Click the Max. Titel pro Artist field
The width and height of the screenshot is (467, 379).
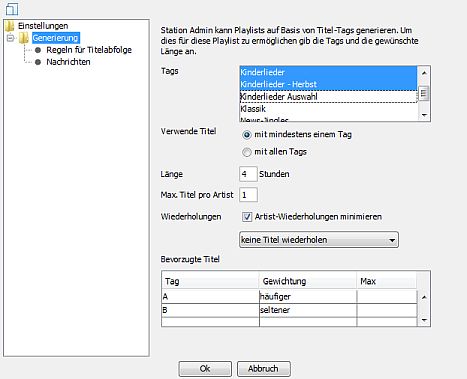click(248, 195)
